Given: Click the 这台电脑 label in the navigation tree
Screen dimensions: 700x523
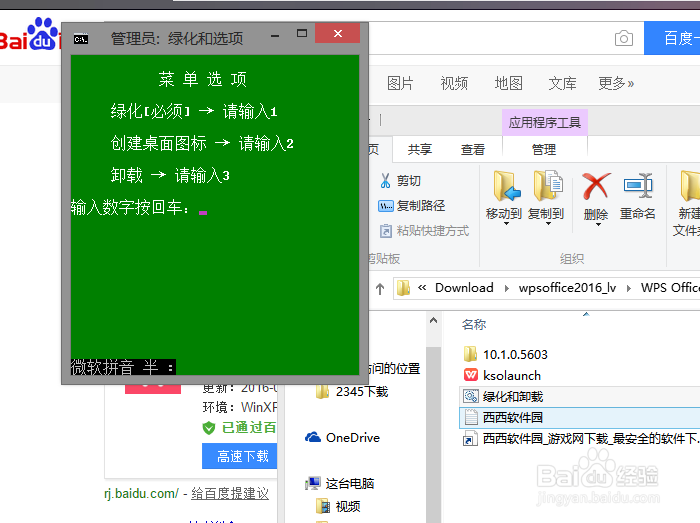Looking at the screenshot, I should (350, 483).
